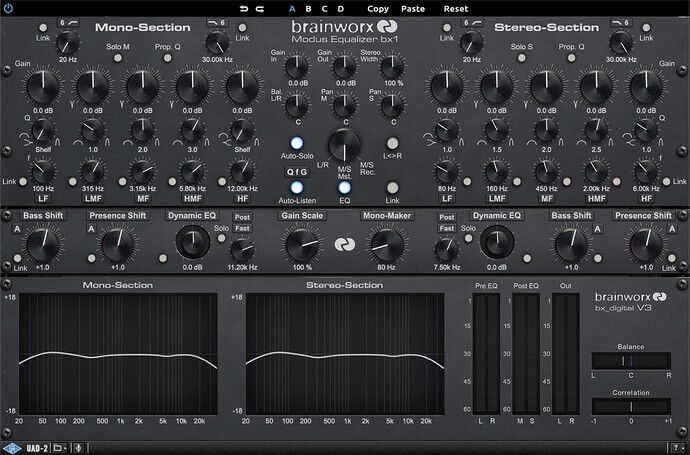This screenshot has height=455, width=690.
Task: Click the Mono-Section EQ curve display
Action: click(118, 354)
